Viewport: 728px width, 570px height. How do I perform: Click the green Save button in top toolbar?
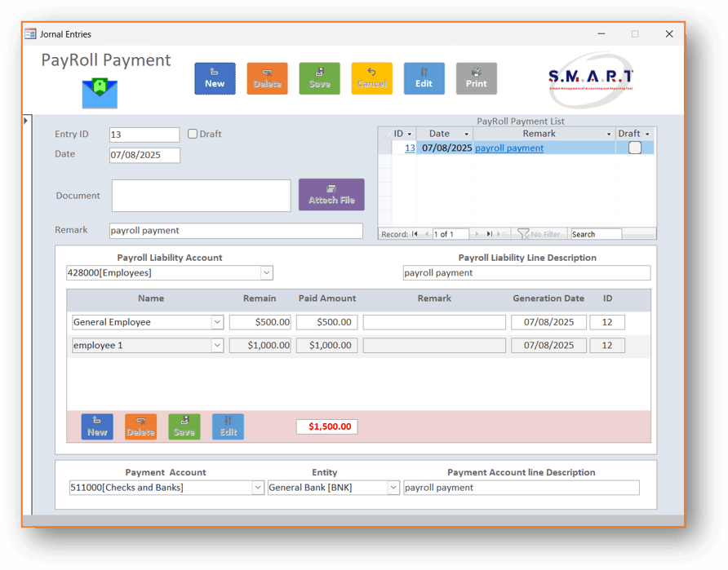(319, 78)
